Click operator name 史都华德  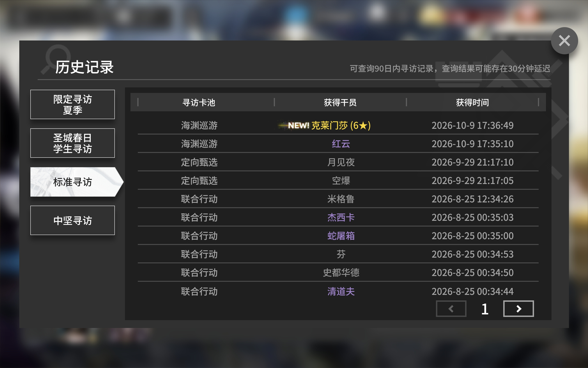(341, 273)
